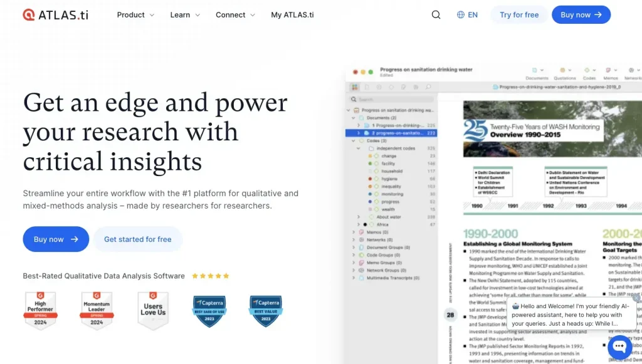Select the monitoring code row
Image resolution: width=642 pixels, height=364 pixels.
[x=391, y=194]
